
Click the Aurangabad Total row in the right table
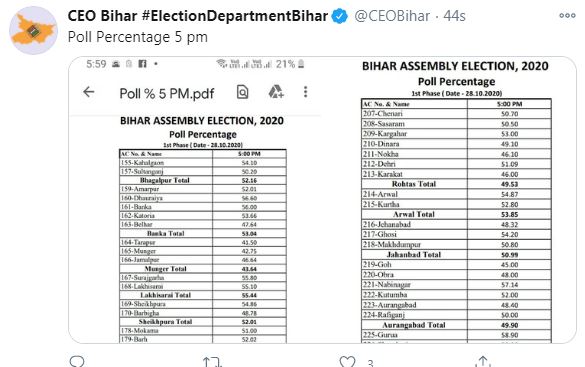[456, 325]
